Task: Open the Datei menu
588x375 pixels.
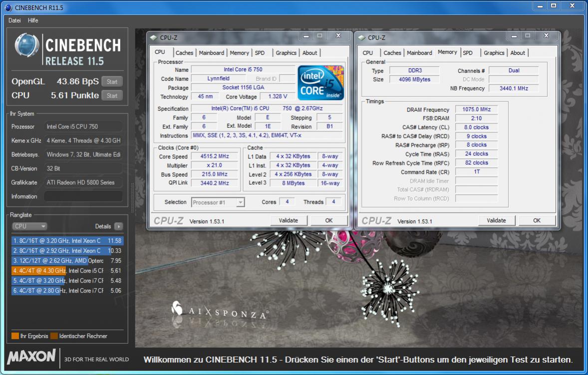Action: 14,20
